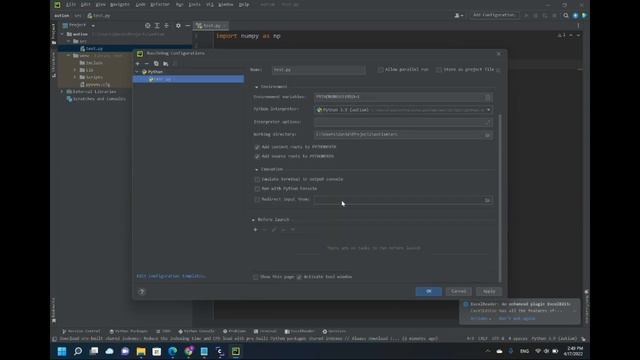Open the Python interpreter dropdown

[489, 110]
